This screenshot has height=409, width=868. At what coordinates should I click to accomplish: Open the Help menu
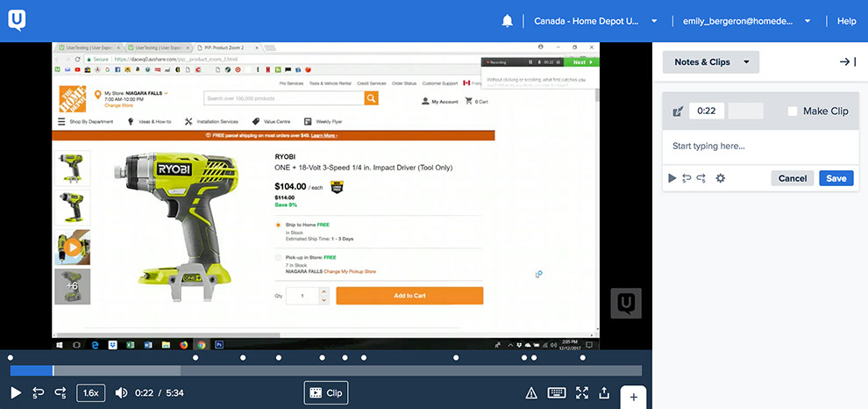[846, 21]
